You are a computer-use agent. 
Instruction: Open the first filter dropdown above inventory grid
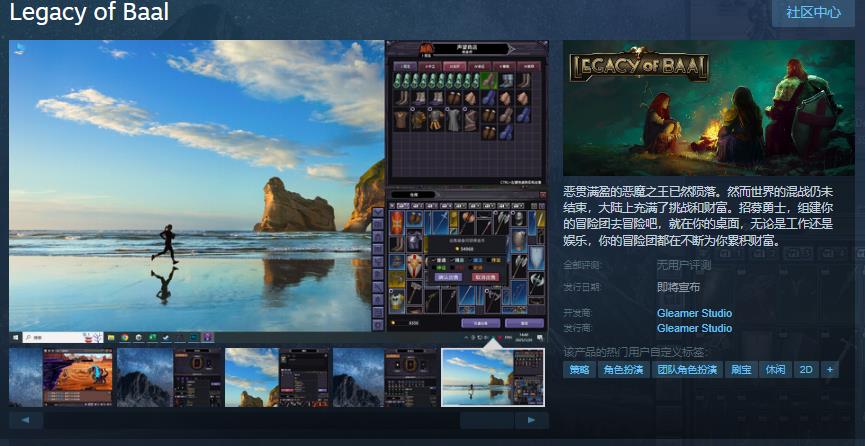pyautogui.click(x=403, y=206)
